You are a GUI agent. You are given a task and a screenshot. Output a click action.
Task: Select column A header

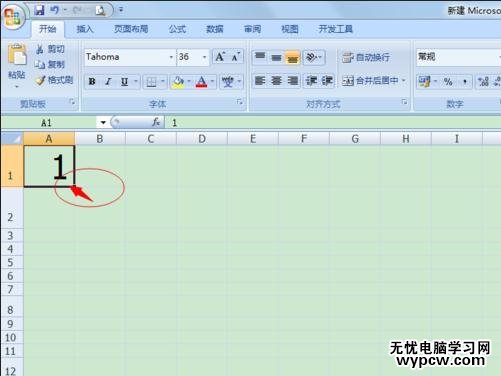click(49, 139)
